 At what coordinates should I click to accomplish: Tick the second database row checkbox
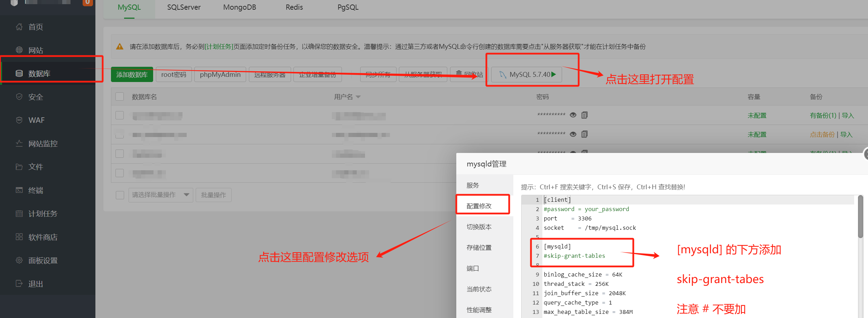(120, 134)
